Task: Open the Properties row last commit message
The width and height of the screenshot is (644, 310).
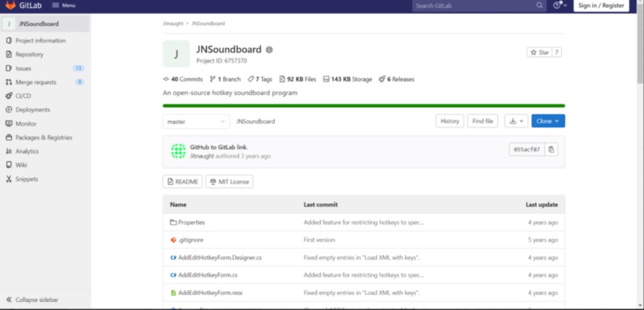Action: tap(364, 222)
